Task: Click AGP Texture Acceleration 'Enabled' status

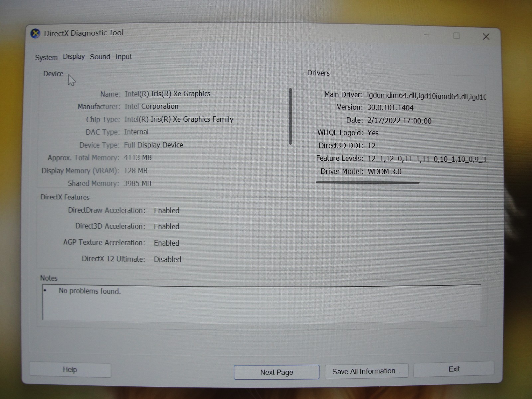Action: coord(167,243)
